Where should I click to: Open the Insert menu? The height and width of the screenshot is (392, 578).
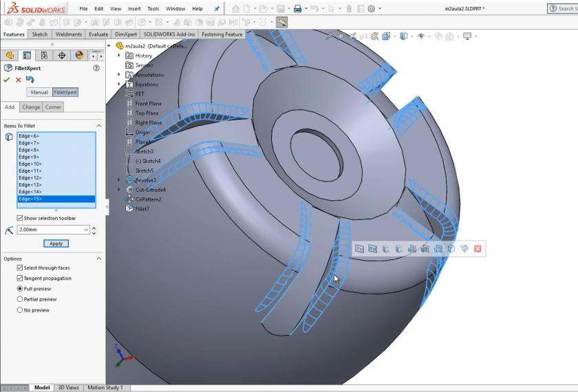134,8
